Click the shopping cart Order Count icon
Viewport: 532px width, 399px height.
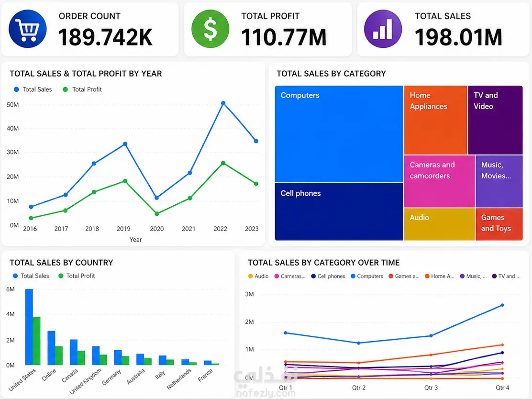point(27,29)
